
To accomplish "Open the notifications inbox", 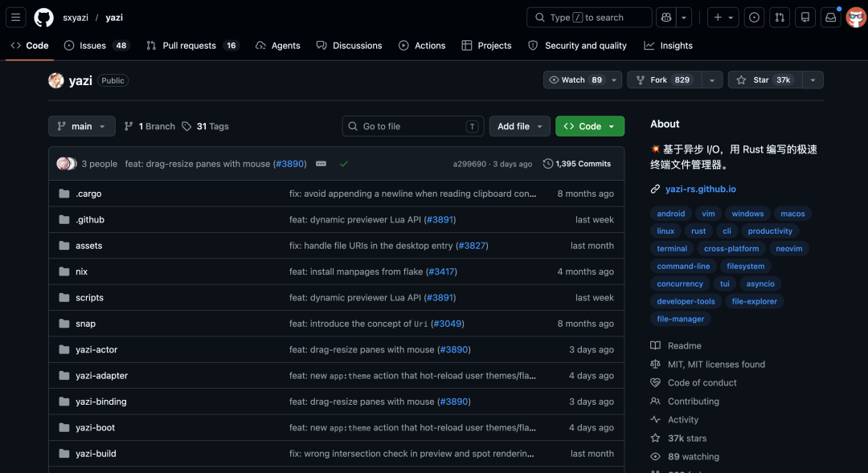I will point(830,17).
